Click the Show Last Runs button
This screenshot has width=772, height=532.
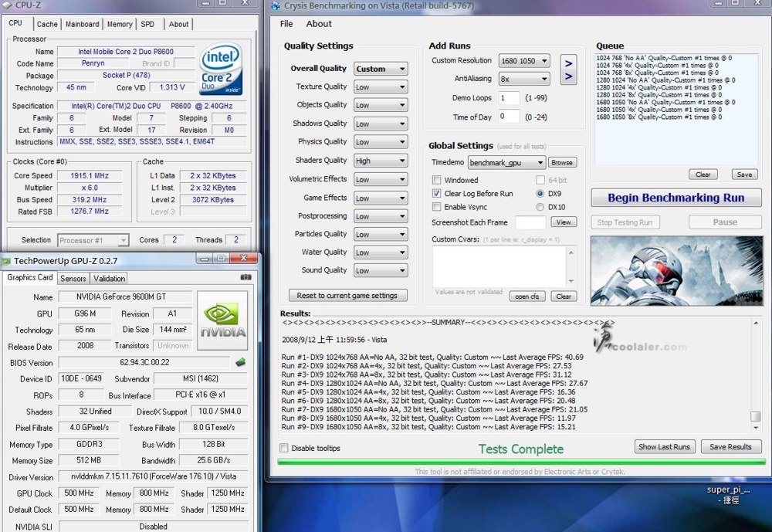[665, 447]
